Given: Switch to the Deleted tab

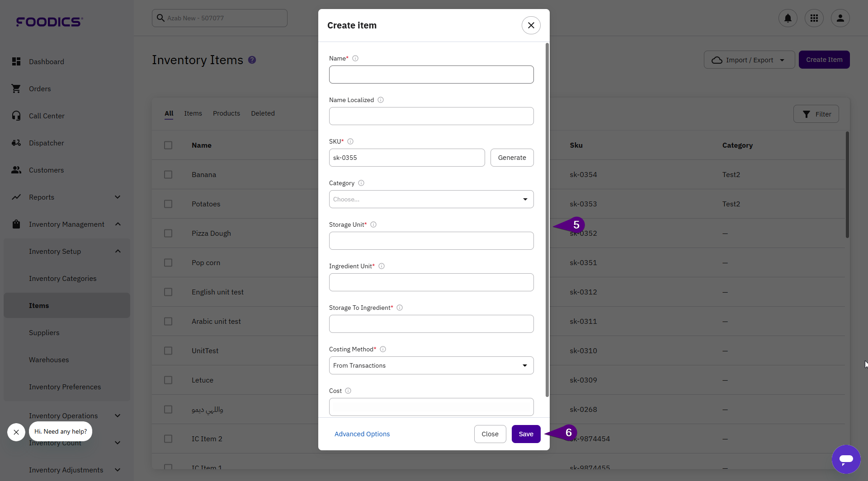Looking at the screenshot, I should pos(263,113).
